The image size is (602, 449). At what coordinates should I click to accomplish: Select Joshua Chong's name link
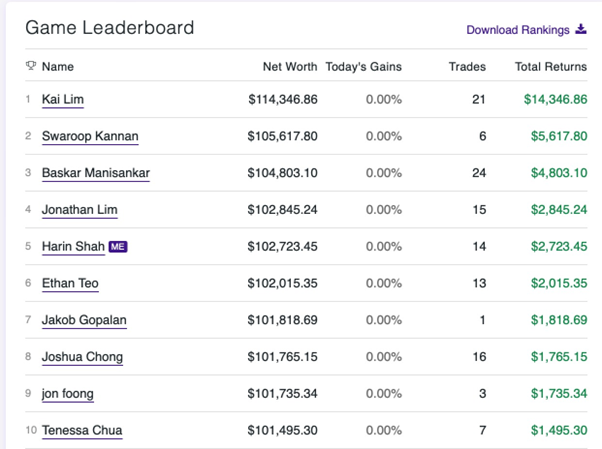pyautogui.click(x=82, y=357)
